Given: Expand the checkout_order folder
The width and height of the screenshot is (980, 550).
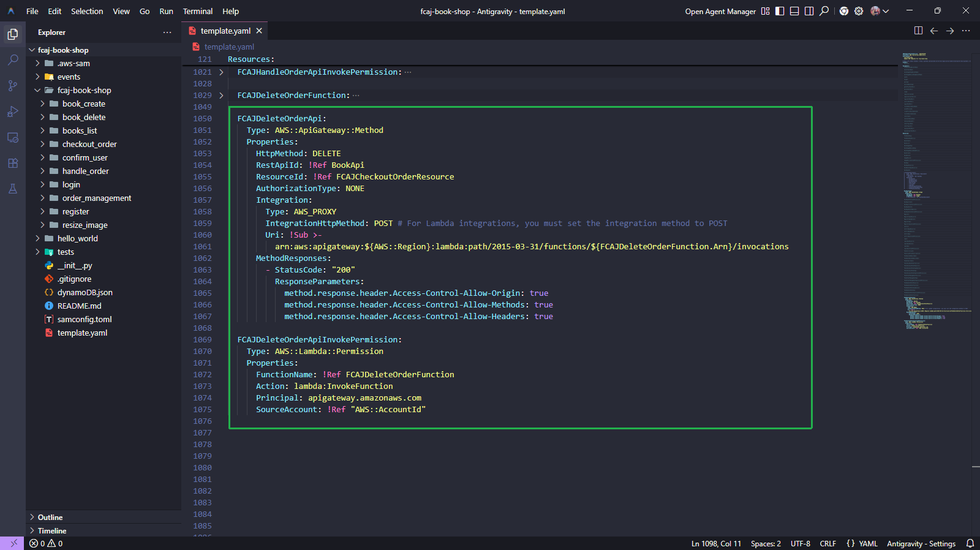Looking at the screenshot, I should point(104,145).
